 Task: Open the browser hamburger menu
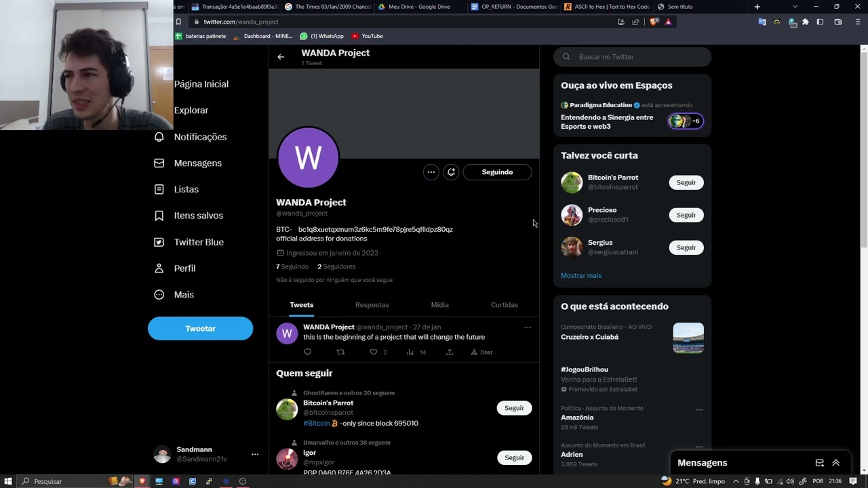tap(857, 22)
